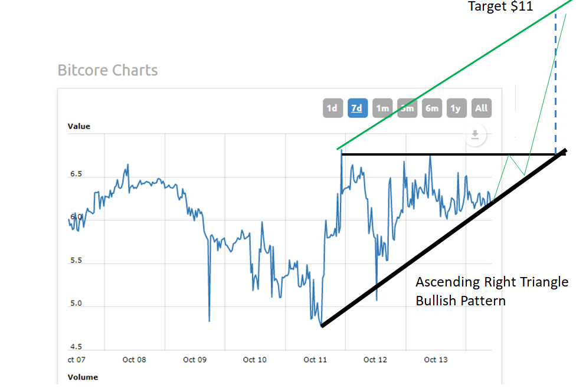Click the chart download icon
The image size is (586, 392).
(x=474, y=135)
